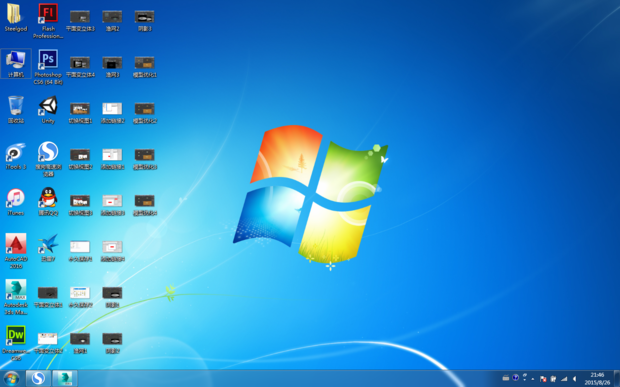Image resolution: width=620 pixels, height=387 pixels.
Task: Click the Sogou browser taskbar button
Action: [38, 379]
